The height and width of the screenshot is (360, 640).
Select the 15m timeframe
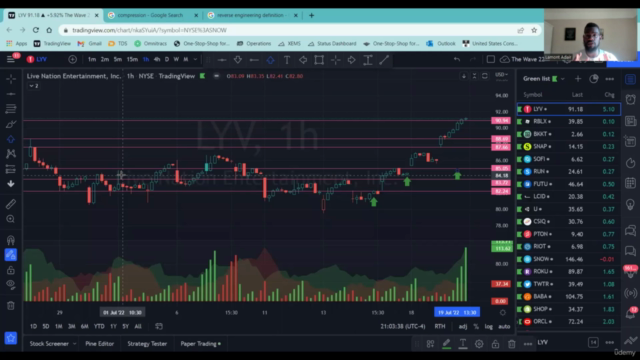coord(132,60)
